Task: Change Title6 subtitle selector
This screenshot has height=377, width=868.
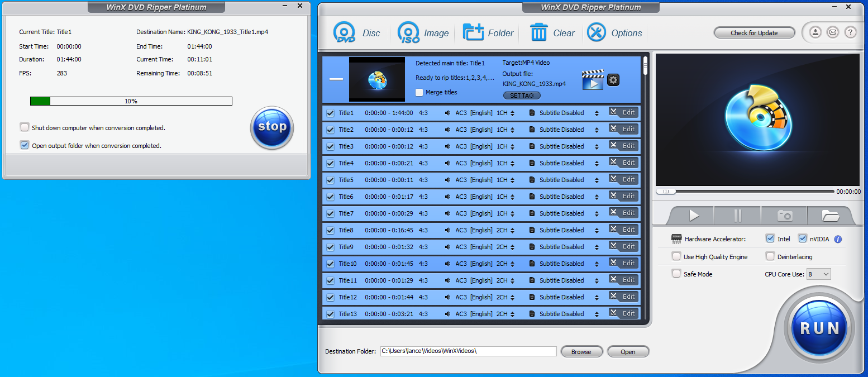Action: click(597, 197)
